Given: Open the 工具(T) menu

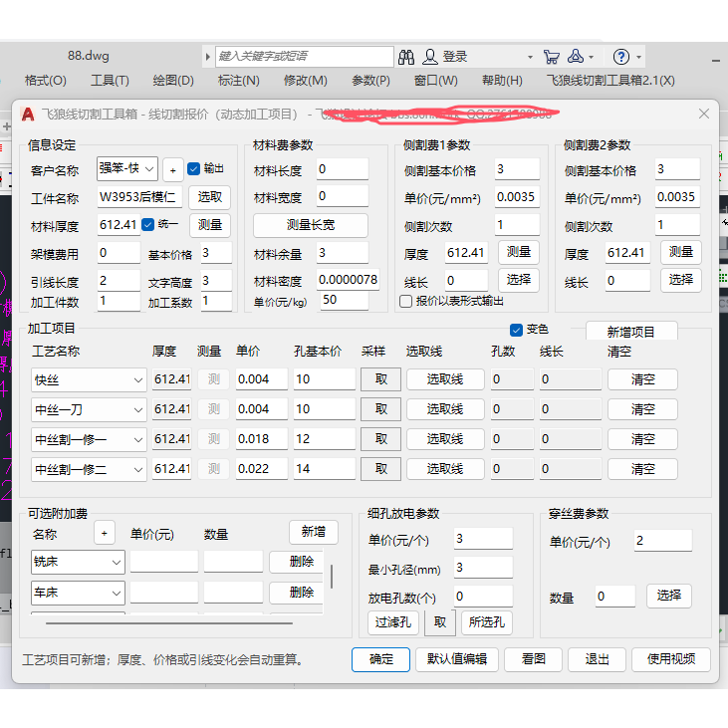Looking at the screenshot, I should 110,81.
